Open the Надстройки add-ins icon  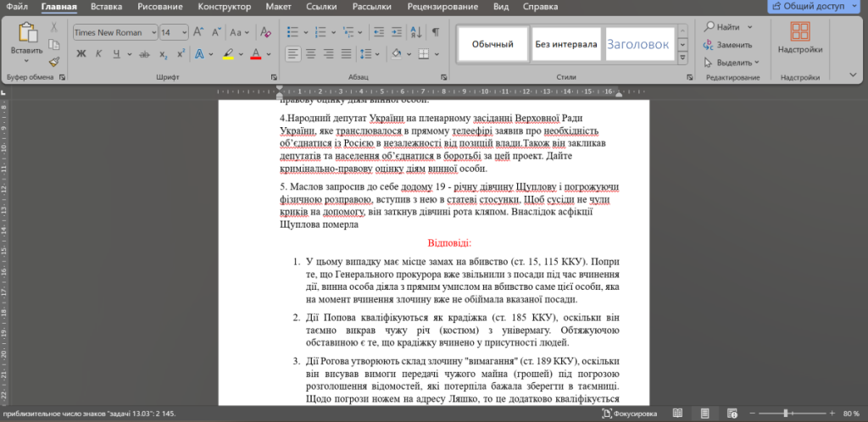pyautogui.click(x=799, y=38)
